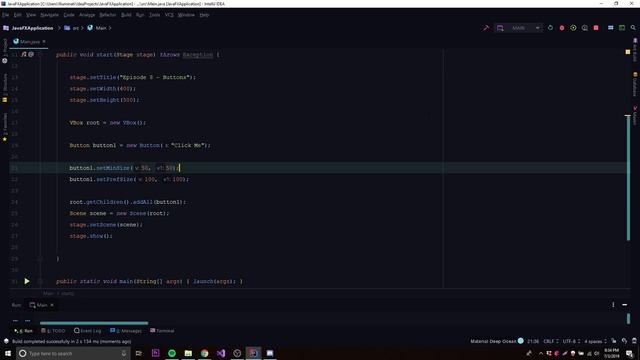
Task: Open the Tools menu
Action: (x=154, y=15)
